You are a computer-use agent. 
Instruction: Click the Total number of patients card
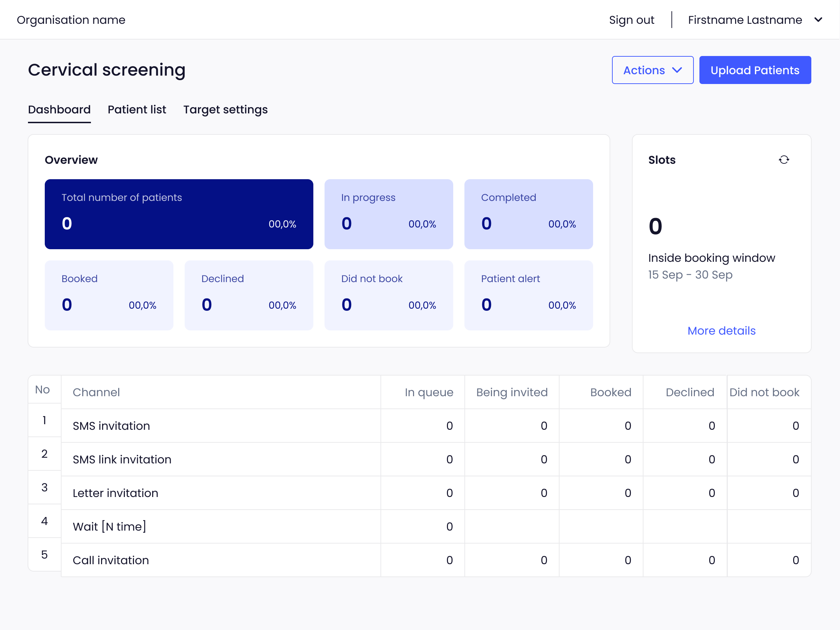coord(179,214)
